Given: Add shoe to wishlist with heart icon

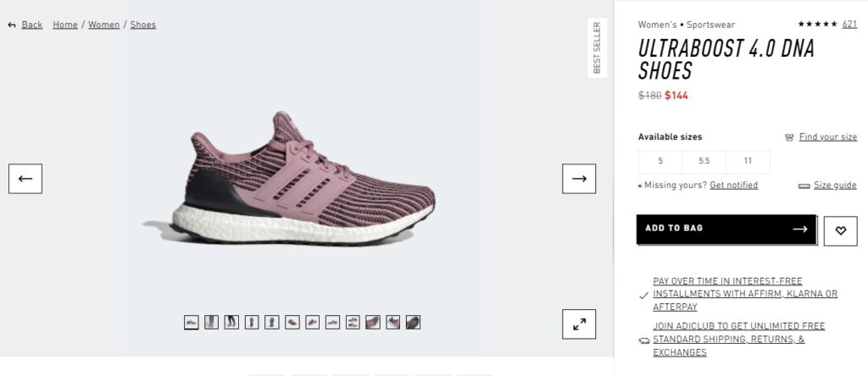Looking at the screenshot, I should pyautogui.click(x=840, y=230).
